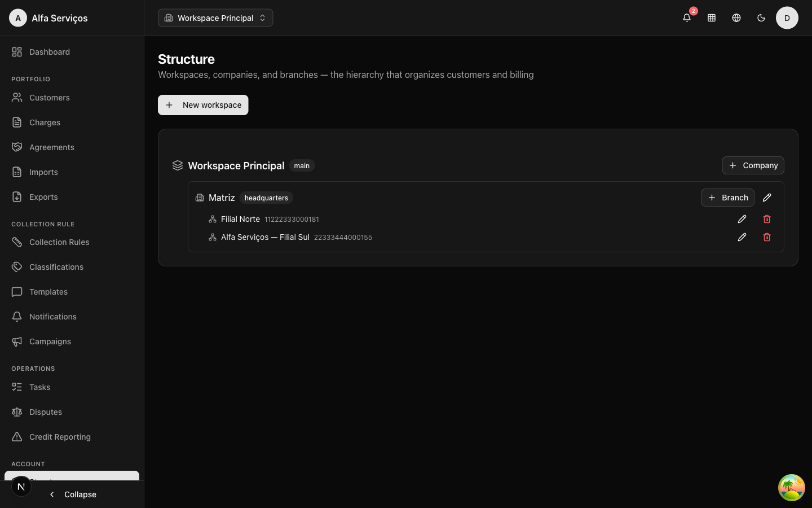Click the round N logo button
Screen dimensions: 812x508
pyautogui.click(x=21, y=487)
